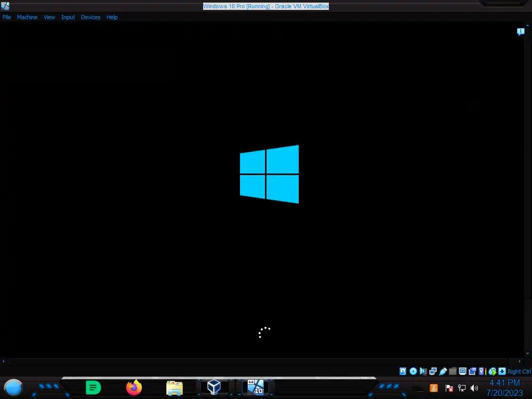Click the optical disc drive indicator

point(413,371)
